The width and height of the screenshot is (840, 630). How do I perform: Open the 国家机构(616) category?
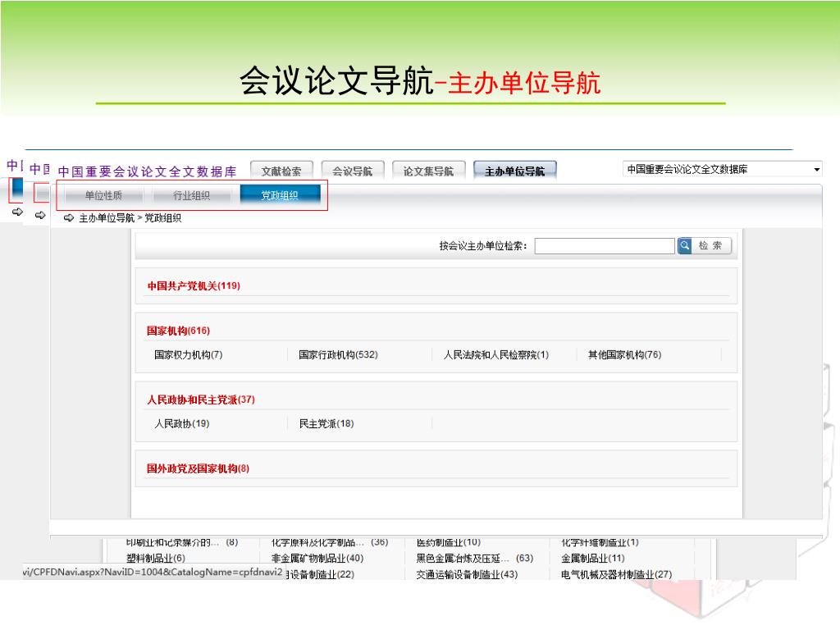click(x=178, y=331)
